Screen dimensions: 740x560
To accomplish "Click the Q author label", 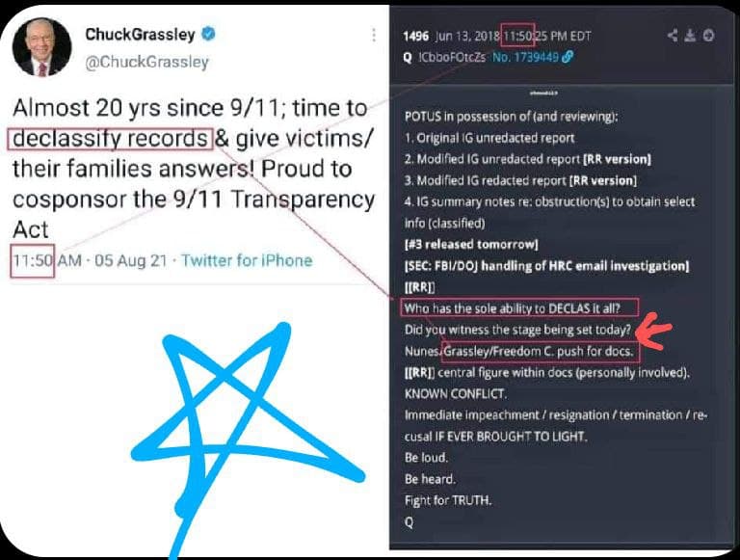I will [408, 58].
